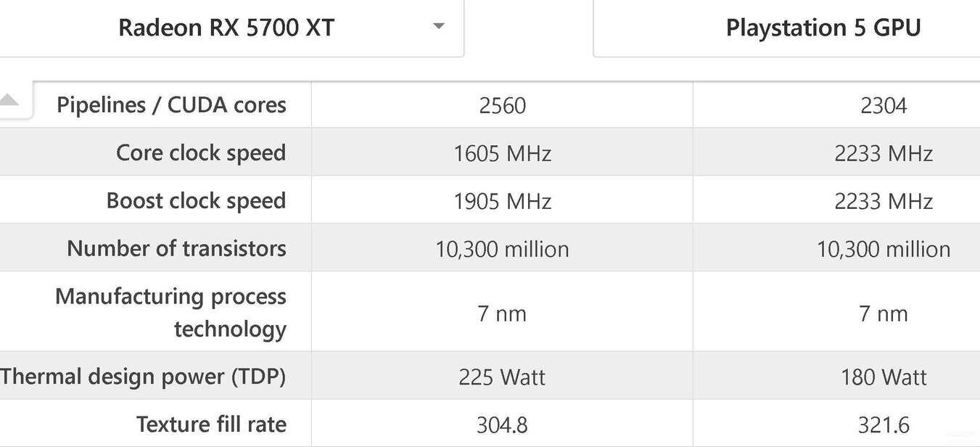The image size is (980, 447).
Task: Click the 2560 pipelines value
Action: click(x=502, y=106)
